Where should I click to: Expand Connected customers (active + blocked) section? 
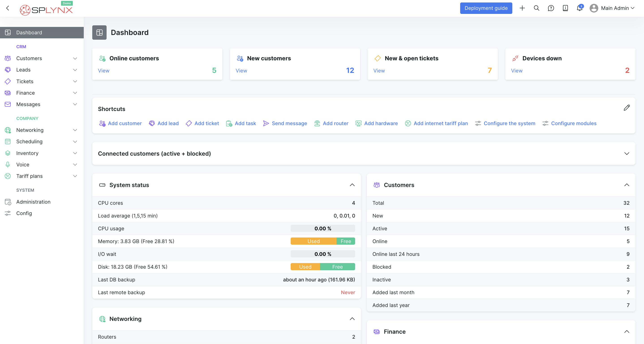(627, 153)
